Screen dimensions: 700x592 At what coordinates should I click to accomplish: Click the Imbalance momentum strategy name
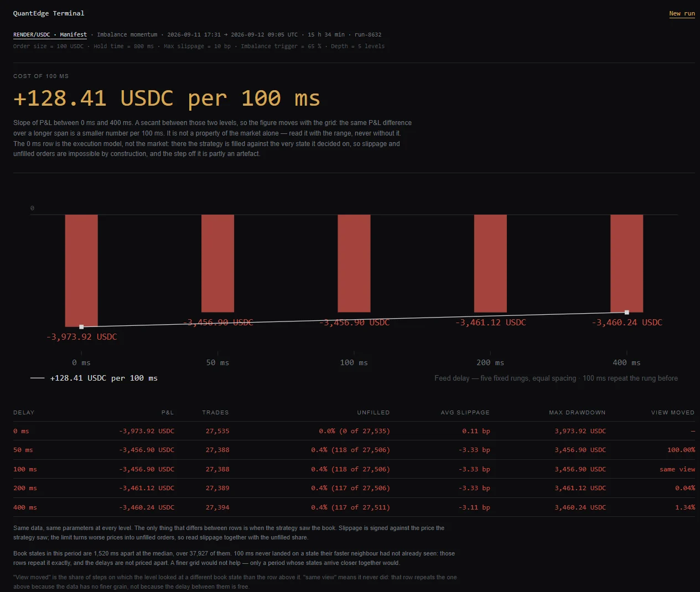point(127,34)
